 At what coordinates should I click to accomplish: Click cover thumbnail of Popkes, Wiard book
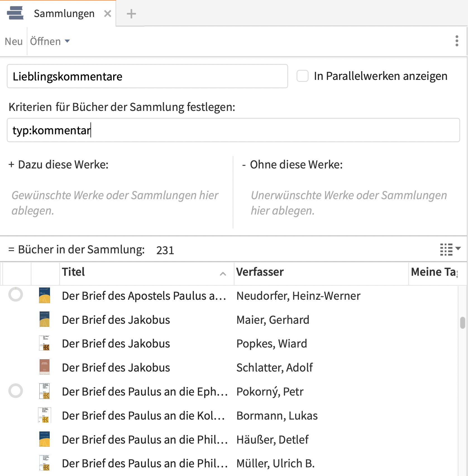click(x=44, y=343)
